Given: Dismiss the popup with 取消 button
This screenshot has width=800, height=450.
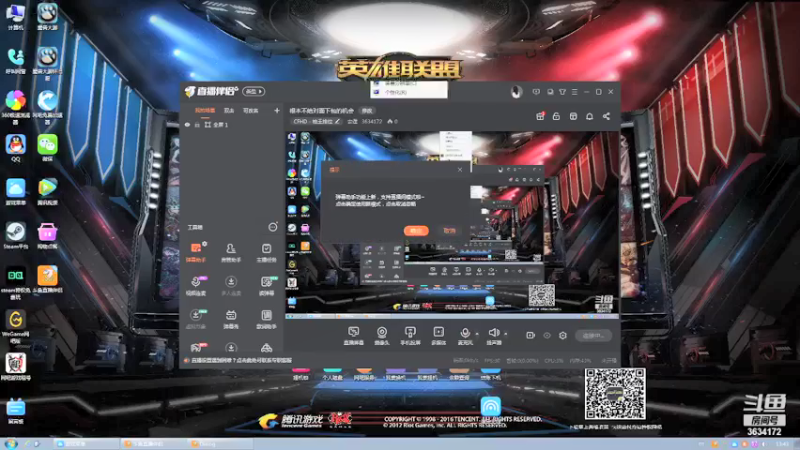Looking at the screenshot, I should point(449,231).
